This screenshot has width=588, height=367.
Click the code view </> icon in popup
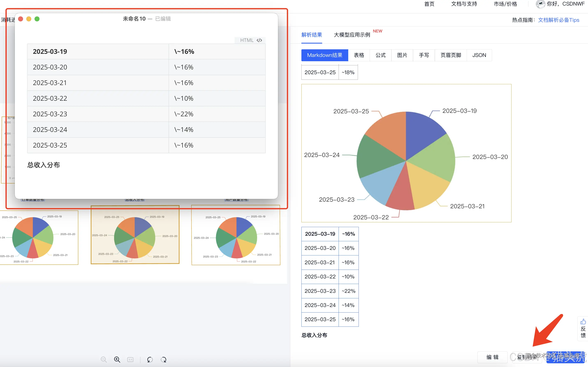pos(259,40)
